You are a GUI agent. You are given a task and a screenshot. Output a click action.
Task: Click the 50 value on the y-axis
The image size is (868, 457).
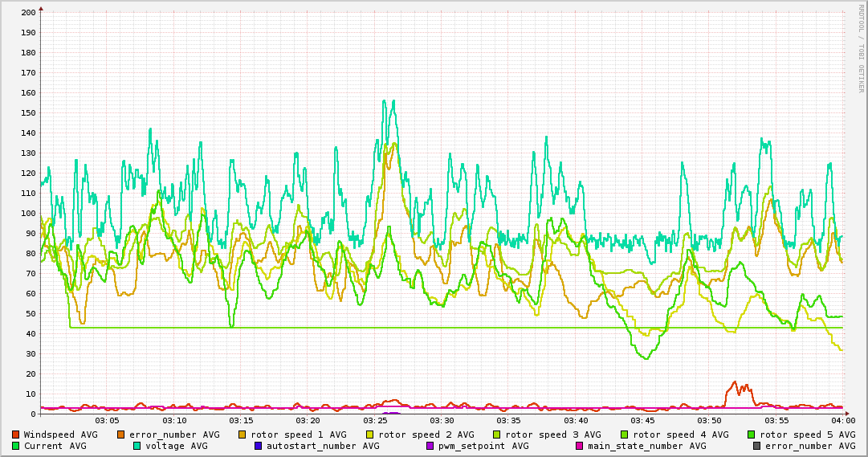31,313
